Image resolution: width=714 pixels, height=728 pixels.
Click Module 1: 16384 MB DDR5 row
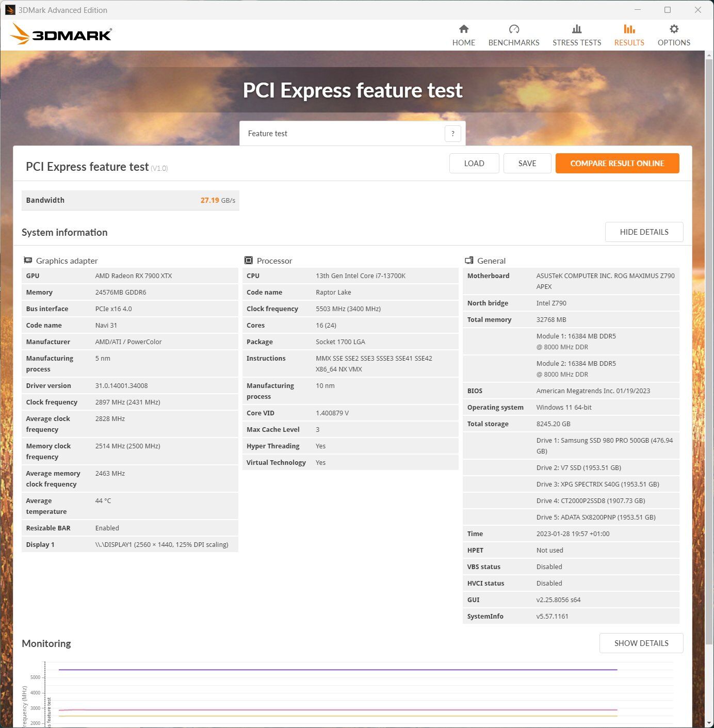(x=571, y=342)
